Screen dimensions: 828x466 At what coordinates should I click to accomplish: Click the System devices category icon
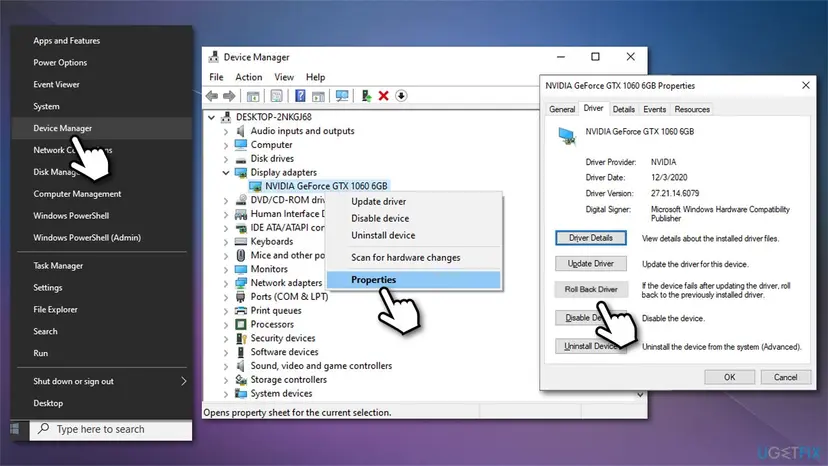point(241,393)
